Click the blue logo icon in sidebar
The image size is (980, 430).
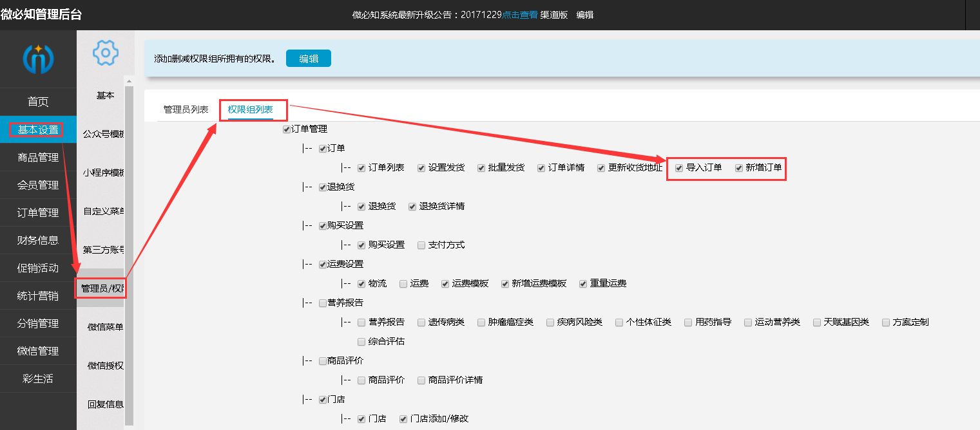(38, 59)
